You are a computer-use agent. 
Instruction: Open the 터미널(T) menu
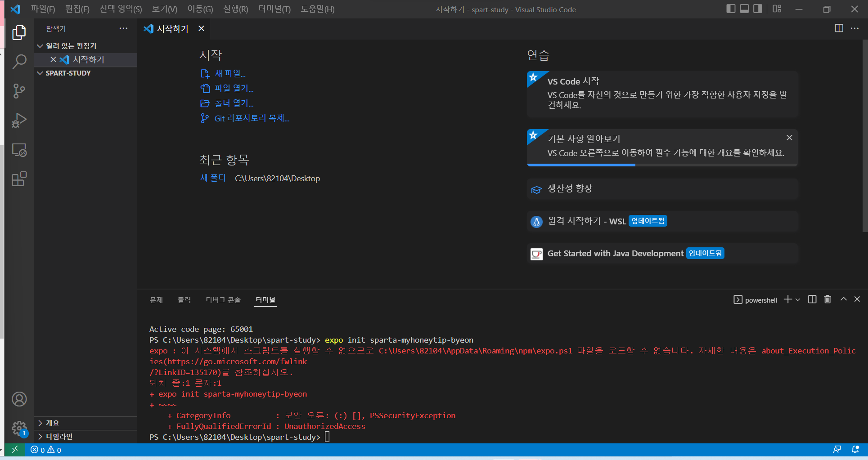click(x=274, y=9)
